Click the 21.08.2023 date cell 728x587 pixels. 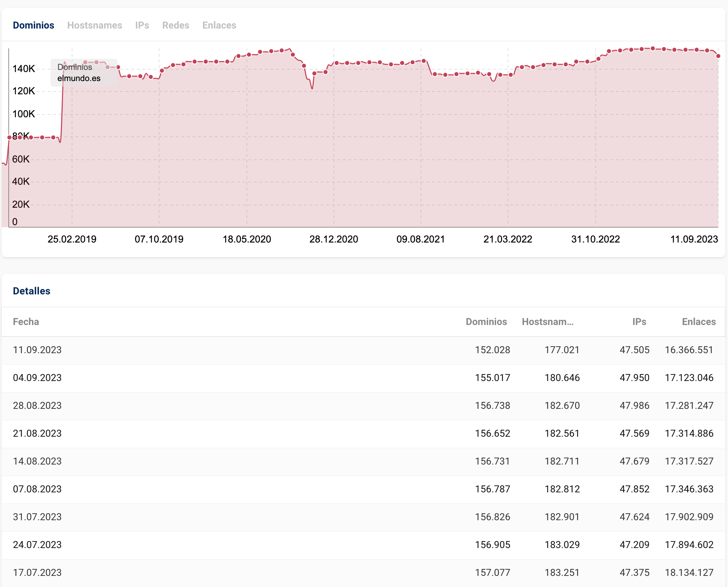pyautogui.click(x=37, y=434)
